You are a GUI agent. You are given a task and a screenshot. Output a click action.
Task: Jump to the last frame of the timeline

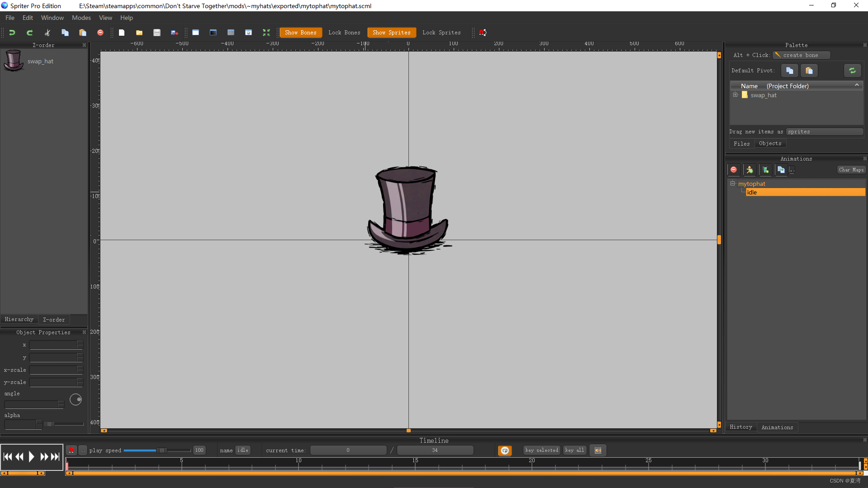tap(55, 457)
